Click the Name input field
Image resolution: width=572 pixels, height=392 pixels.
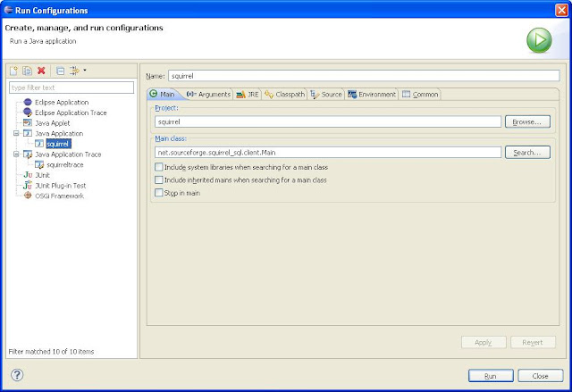pyautogui.click(x=364, y=76)
